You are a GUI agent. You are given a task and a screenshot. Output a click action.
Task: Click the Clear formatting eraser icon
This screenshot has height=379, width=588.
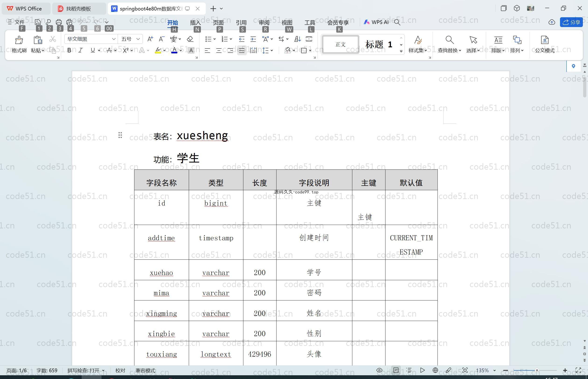(190, 39)
